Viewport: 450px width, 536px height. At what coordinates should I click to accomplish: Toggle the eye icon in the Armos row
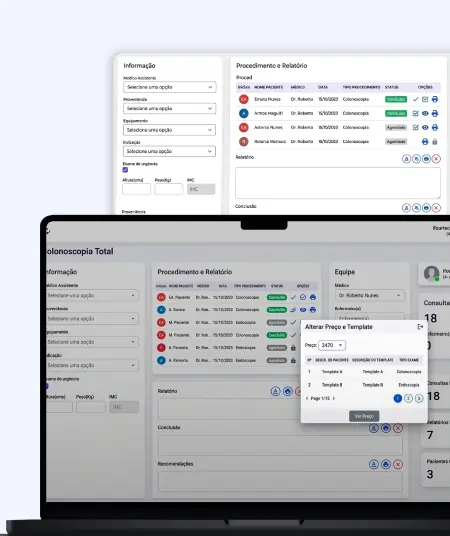(425, 113)
